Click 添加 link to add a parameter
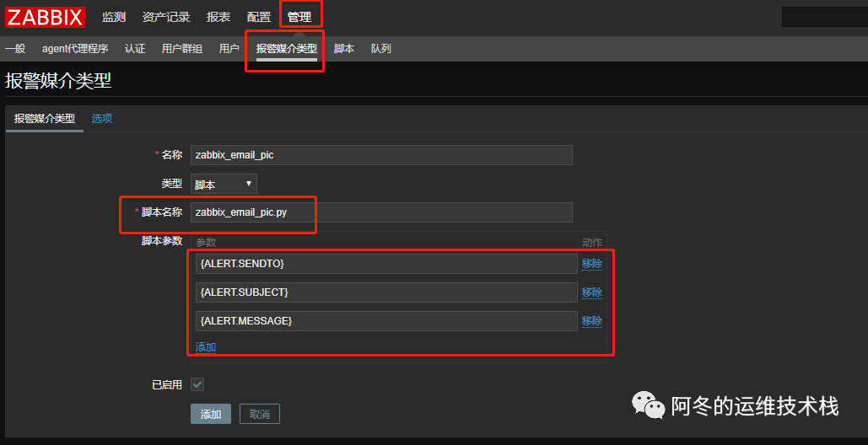Viewport: 868px width, 445px height. click(x=205, y=347)
